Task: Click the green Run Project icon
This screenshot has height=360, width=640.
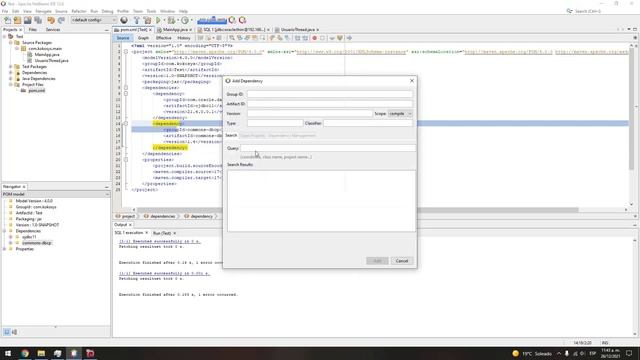Action: (x=158, y=20)
